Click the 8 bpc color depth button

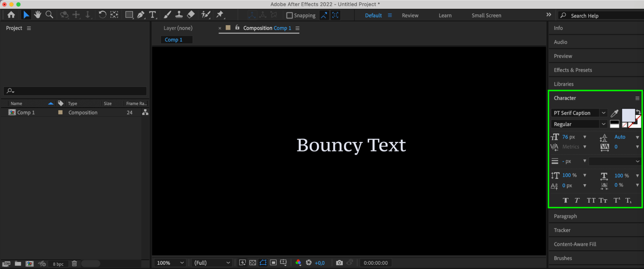(x=58, y=264)
